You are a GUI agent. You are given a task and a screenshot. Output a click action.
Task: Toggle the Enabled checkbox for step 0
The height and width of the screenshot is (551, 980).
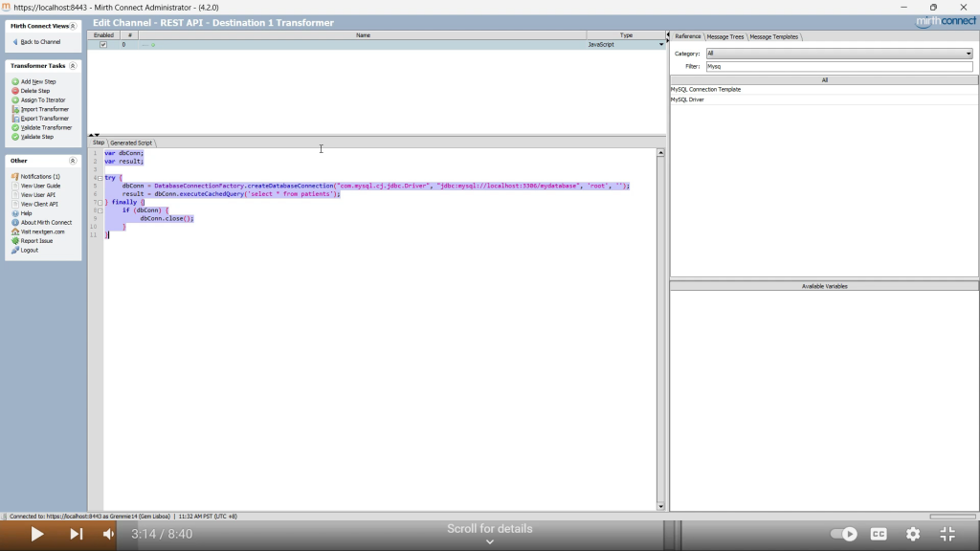pyautogui.click(x=103, y=45)
